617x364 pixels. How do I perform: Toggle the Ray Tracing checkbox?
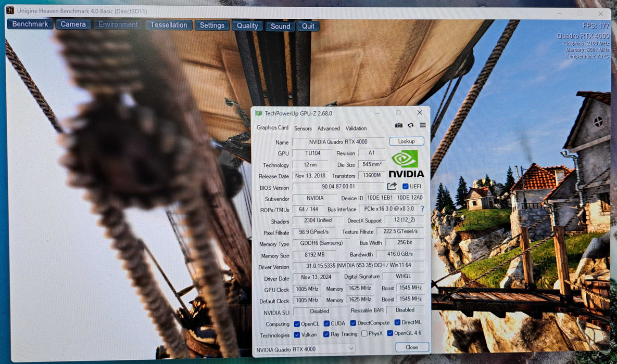326,334
